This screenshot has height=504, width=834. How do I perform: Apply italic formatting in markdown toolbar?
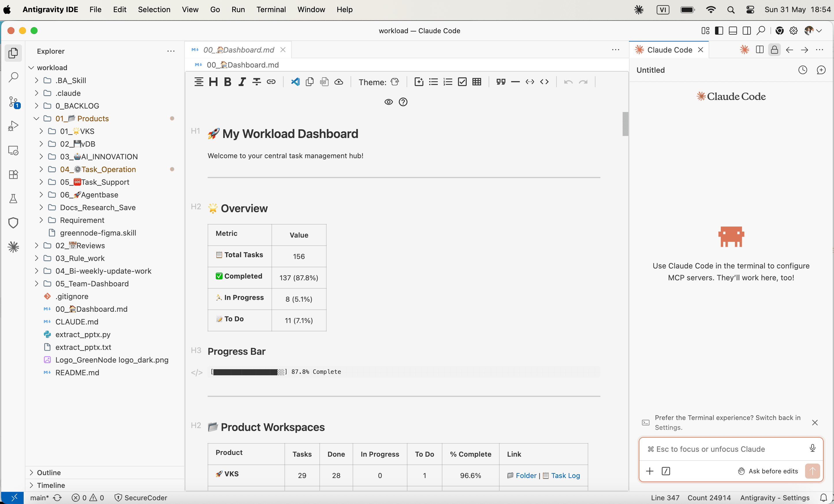click(242, 82)
